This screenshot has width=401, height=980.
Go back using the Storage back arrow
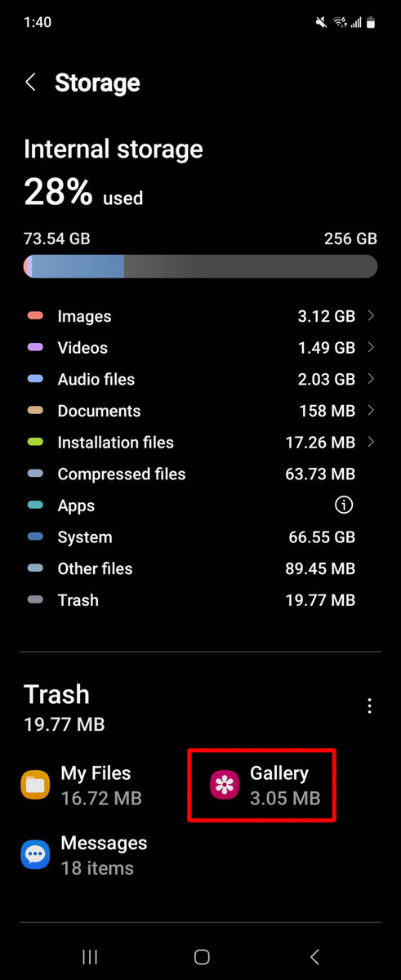click(x=31, y=82)
